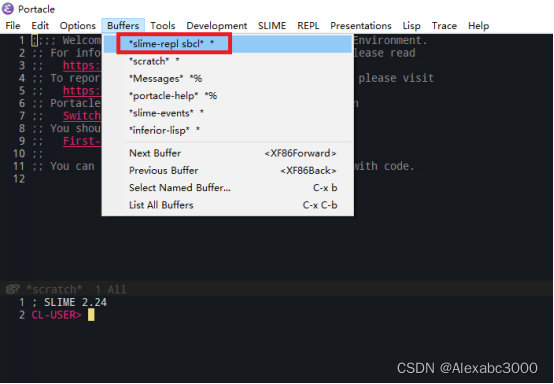The image size is (554, 384).
Task: Open the Lisp menu
Action: (x=411, y=26)
